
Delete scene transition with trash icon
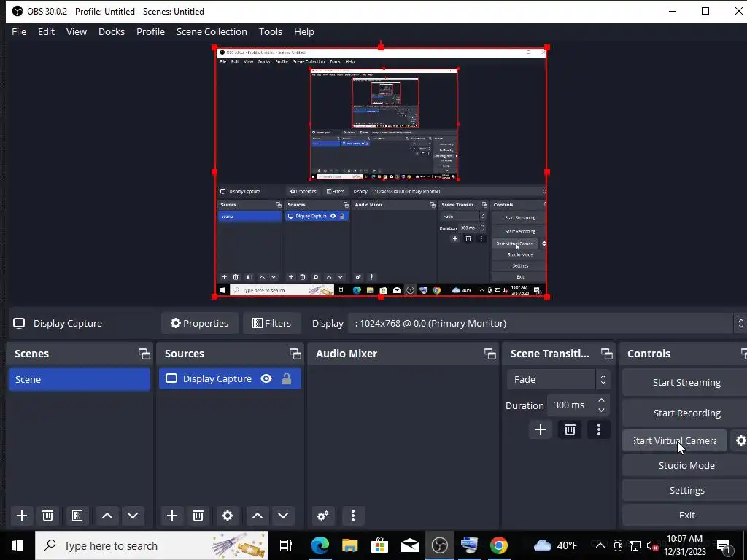click(570, 429)
